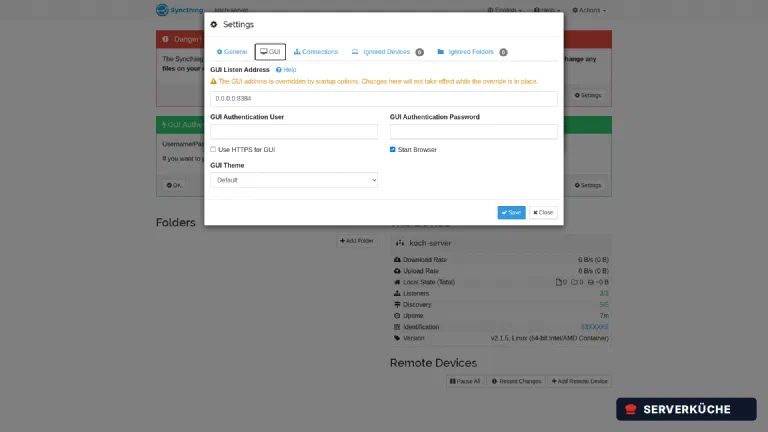Click OK in the GUI Authentication panel
This screenshot has height=432, width=768.
[x=174, y=185]
